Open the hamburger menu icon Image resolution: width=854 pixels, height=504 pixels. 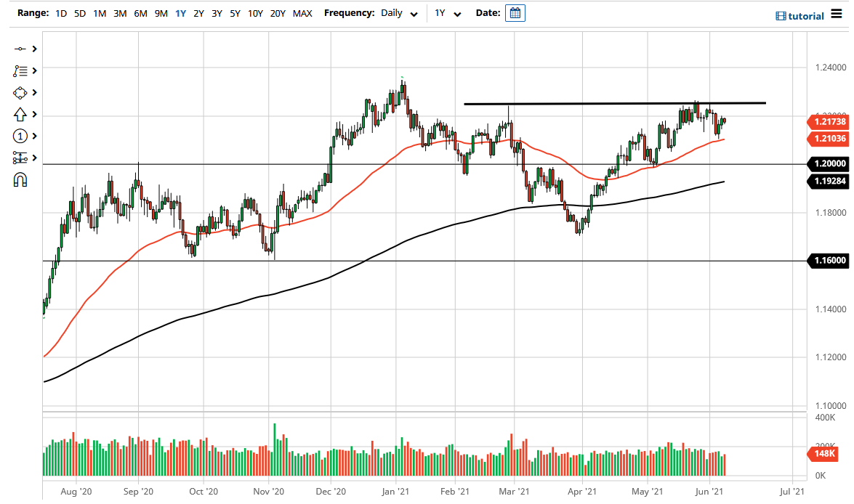837,14
